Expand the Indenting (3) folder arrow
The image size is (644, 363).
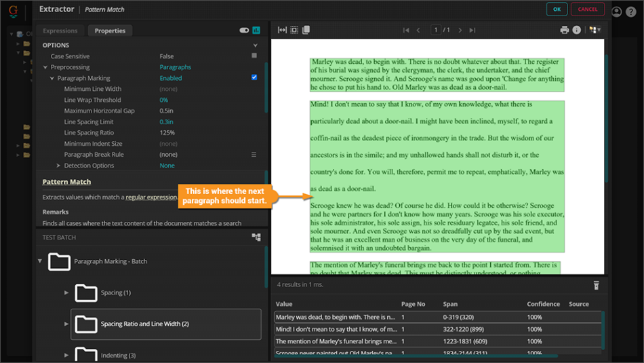click(66, 355)
